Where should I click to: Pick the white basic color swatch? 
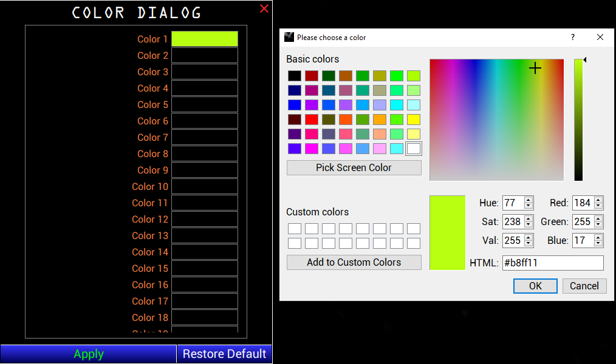[414, 149]
